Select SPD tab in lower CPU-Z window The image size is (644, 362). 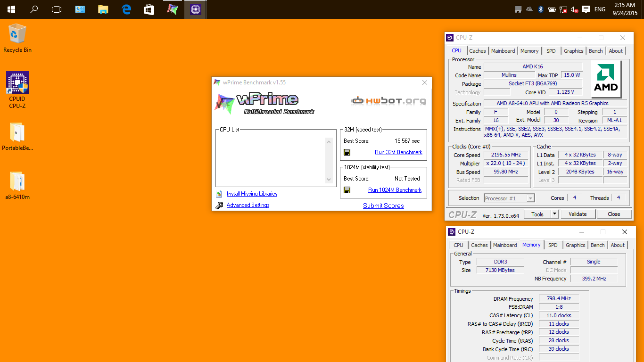tap(553, 245)
